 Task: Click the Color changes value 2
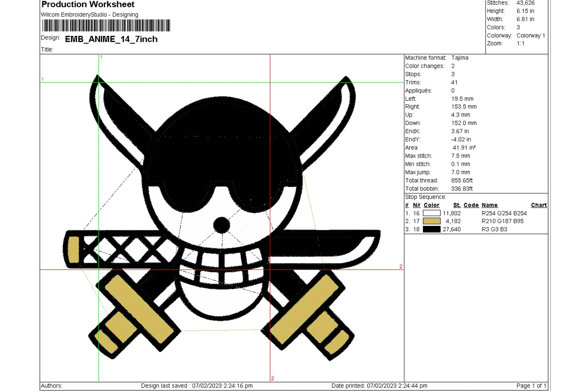coord(453,66)
